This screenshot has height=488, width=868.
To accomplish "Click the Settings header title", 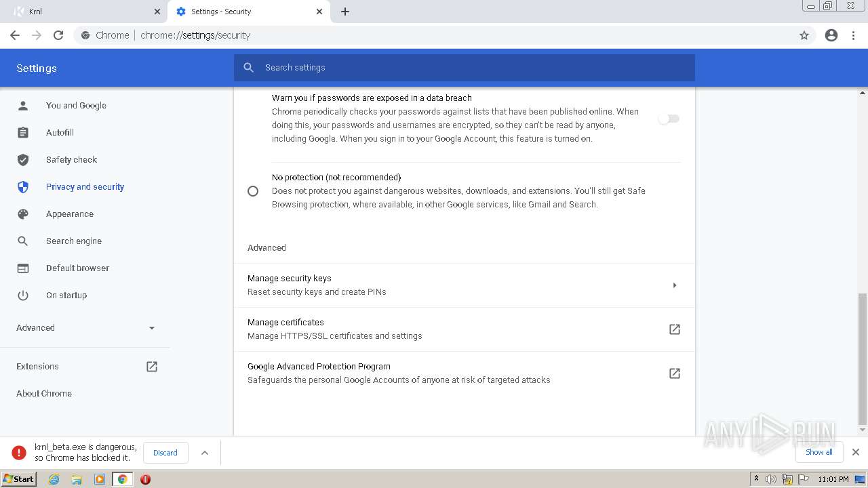I will pyautogui.click(x=37, y=68).
